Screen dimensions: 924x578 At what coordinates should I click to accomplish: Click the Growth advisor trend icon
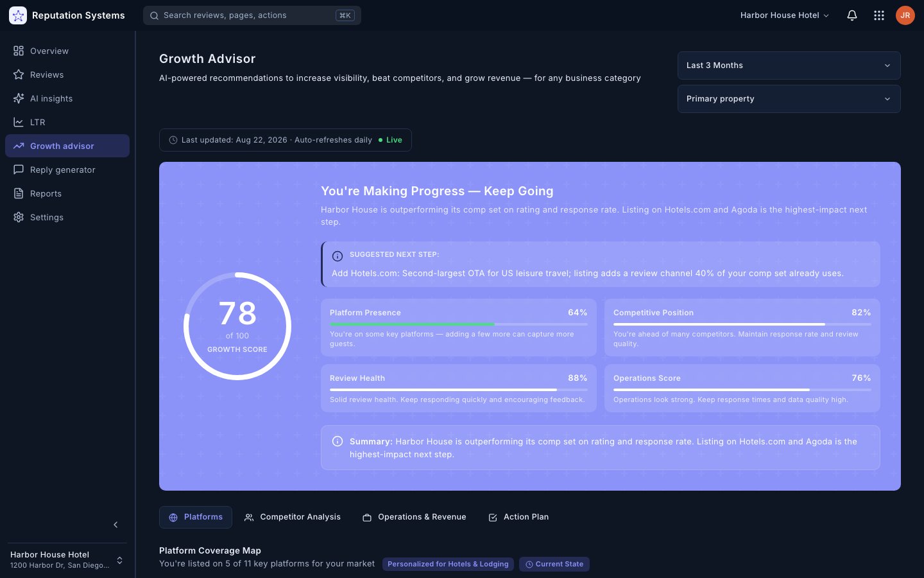tap(19, 146)
